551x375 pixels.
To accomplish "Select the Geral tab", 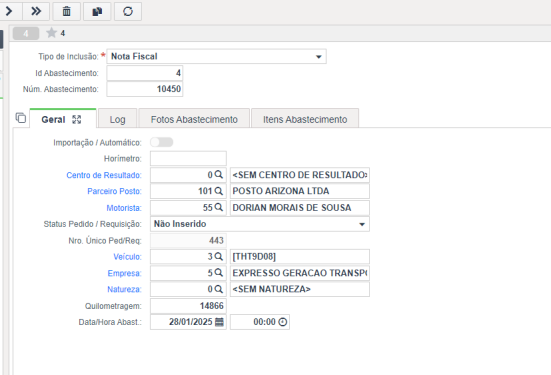I will coord(53,119).
